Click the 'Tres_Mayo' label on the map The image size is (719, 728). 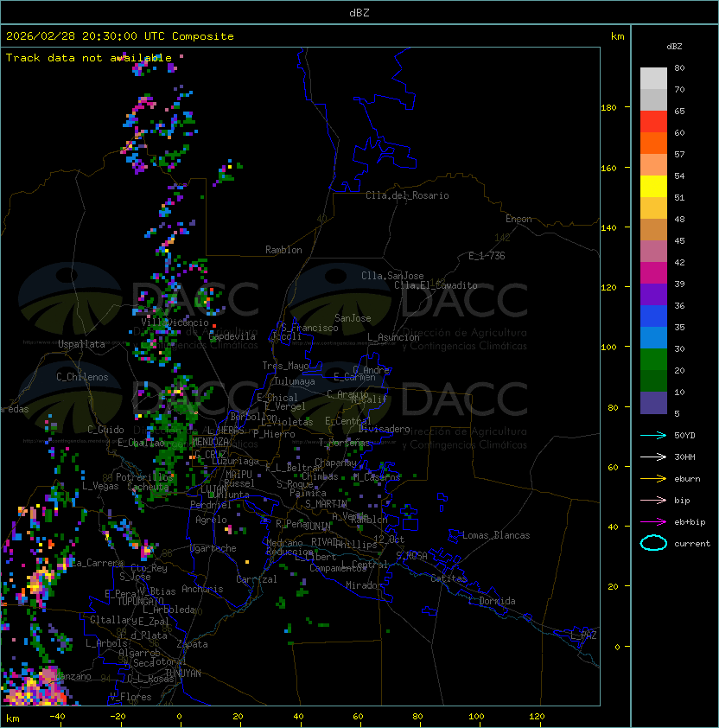(285, 366)
